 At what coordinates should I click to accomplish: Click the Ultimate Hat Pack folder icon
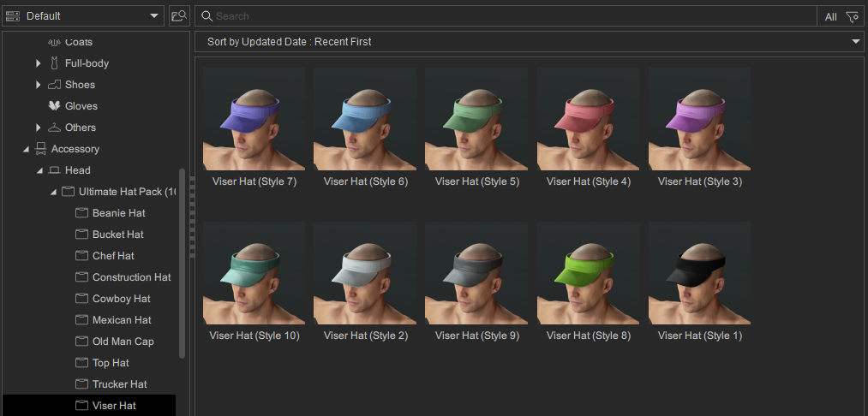tap(68, 192)
